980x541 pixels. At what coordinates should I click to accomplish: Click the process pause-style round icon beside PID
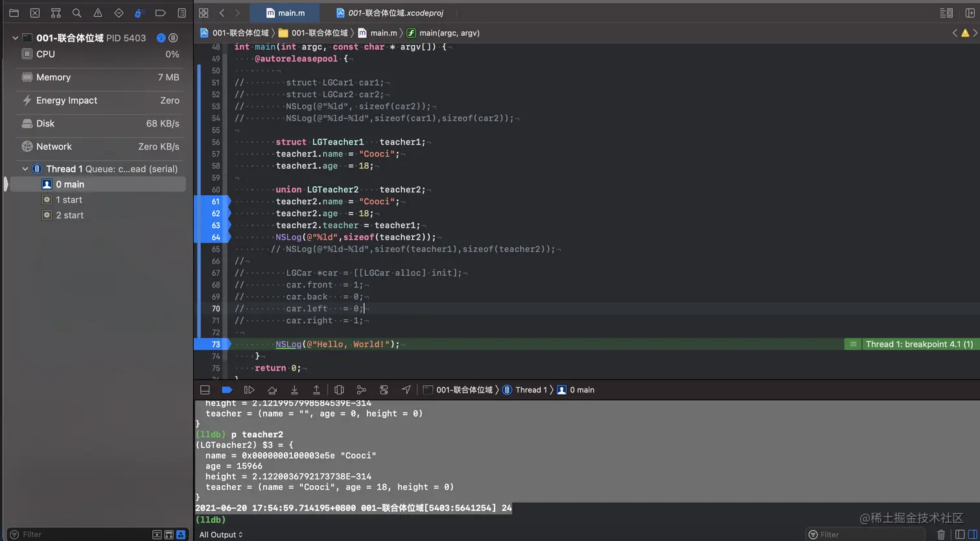173,38
